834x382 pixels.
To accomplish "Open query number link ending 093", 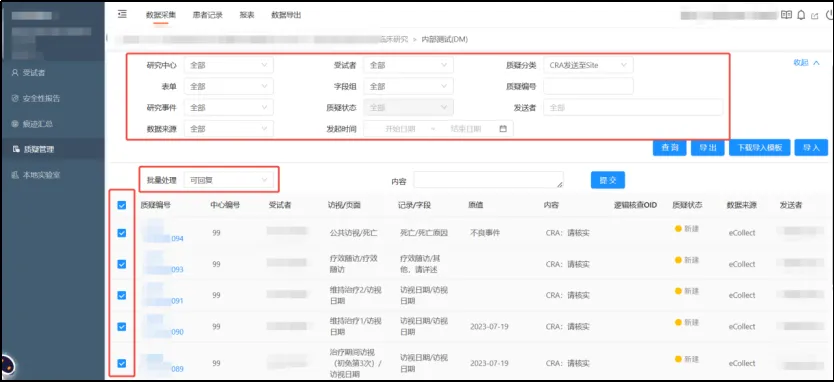I will pos(177,270).
